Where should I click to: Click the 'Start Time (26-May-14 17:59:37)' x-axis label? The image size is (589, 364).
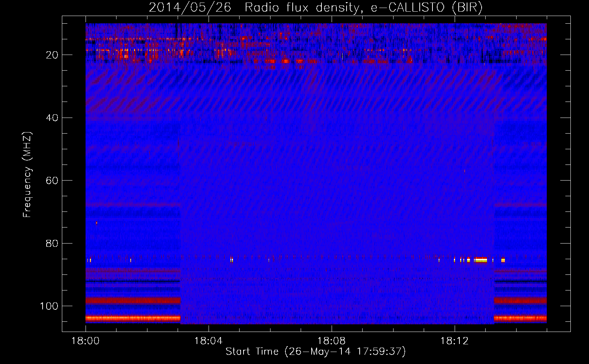[x=316, y=352]
